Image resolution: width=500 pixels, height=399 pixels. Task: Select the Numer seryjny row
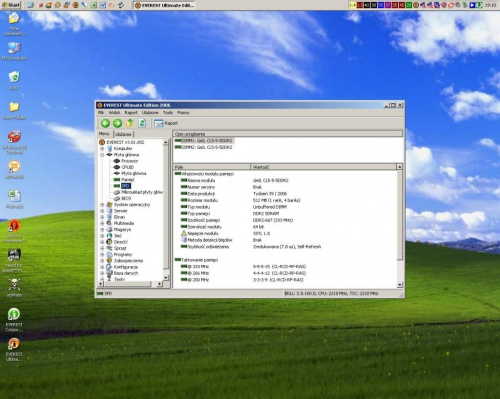click(286, 187)
